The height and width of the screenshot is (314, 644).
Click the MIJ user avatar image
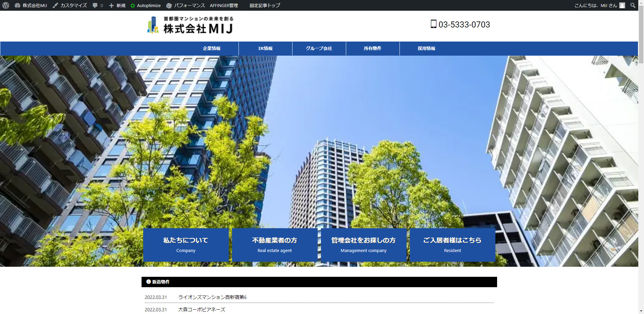pos(622,5)
